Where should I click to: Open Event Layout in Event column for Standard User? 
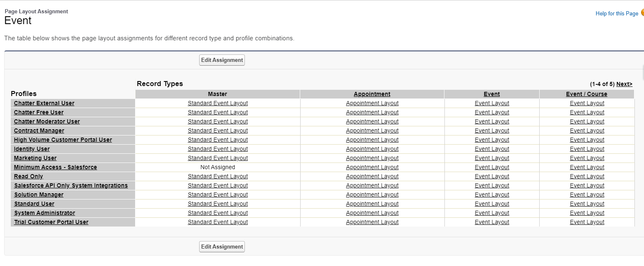pos(492,204)
